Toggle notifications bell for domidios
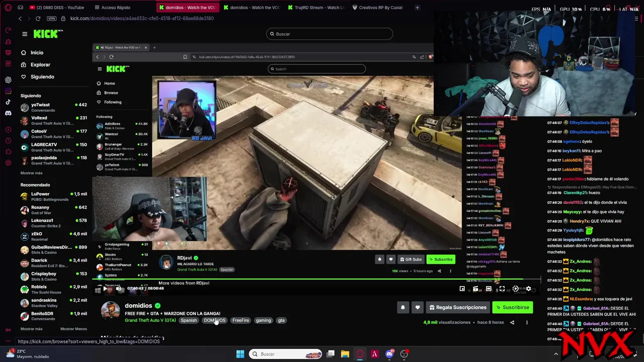Viewport: 644px width, 362px height. pyautogui.click(x=403, y=307)
